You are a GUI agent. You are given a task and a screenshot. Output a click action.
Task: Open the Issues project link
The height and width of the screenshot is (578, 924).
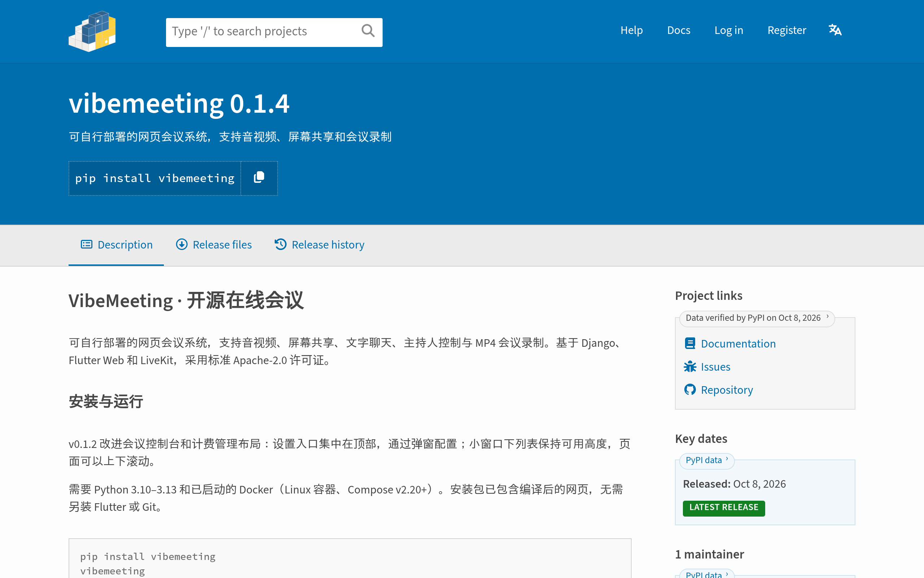pos(715,367)
